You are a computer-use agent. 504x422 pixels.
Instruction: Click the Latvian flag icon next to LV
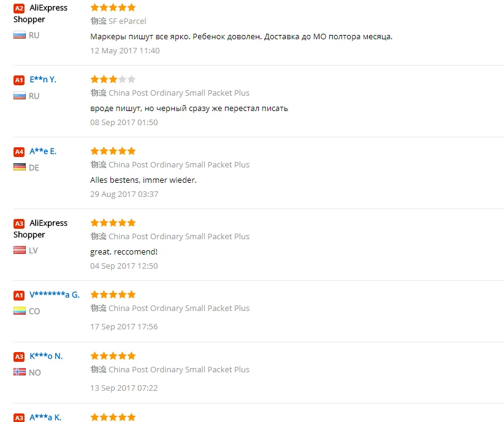point(19,250)
